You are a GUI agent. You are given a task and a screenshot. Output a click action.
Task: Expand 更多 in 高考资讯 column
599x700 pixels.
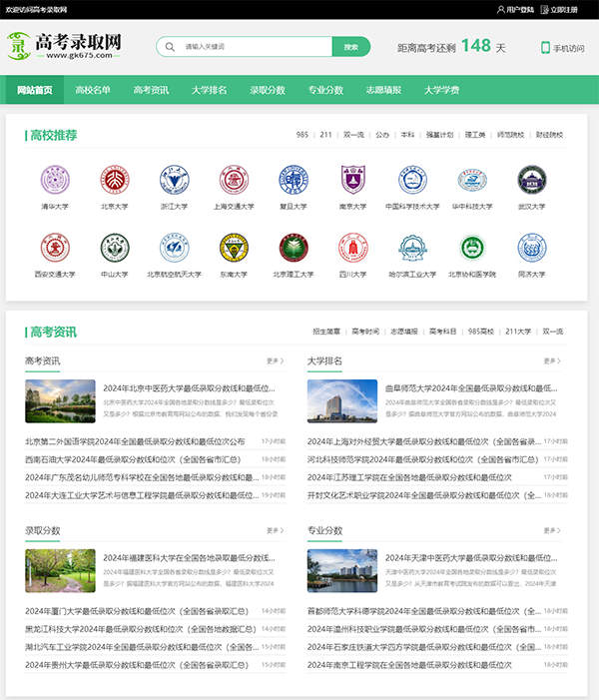pyautogui.click(x=275, y=360)
